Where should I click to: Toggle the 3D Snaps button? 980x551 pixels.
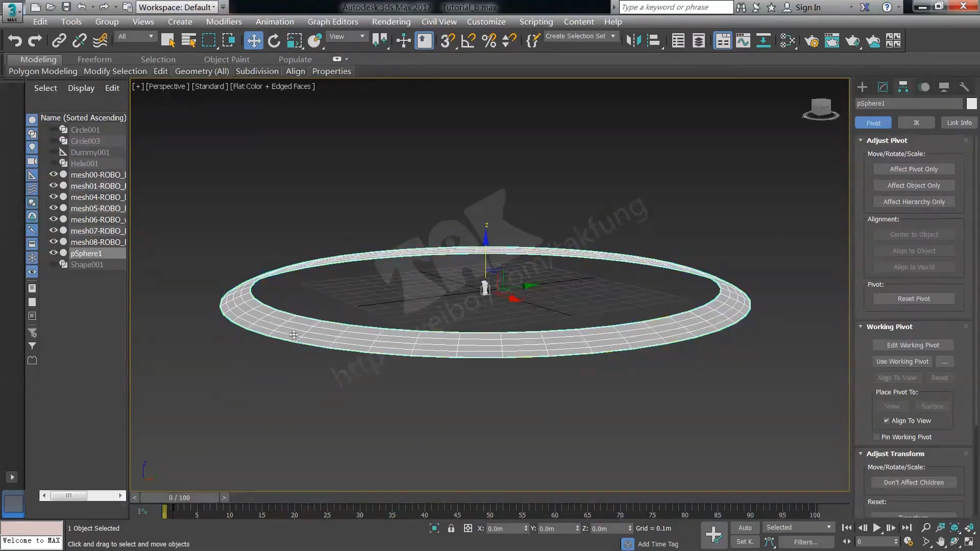point(448,41)
